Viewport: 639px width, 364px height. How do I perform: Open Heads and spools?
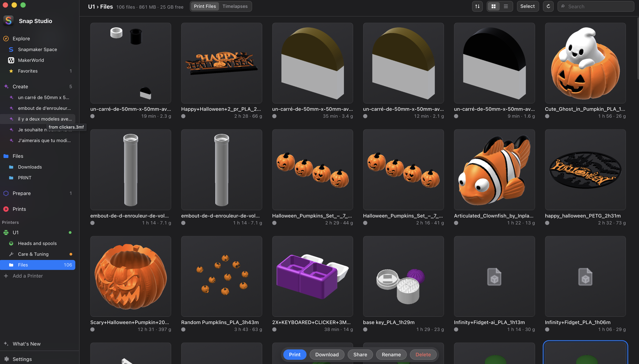37,243
